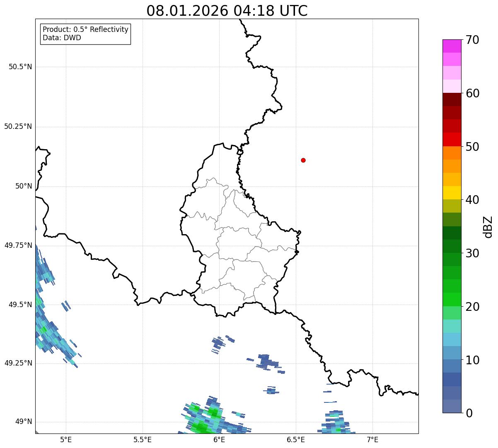498x448 pixels.
Task: Click the orange colorbar segment below 50
Action: [x=452, y=153]
